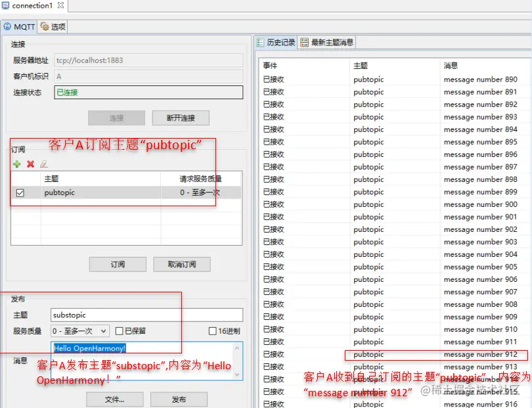Click the 发布 publish button
Screen dimensions: 532x408
pos(179,399)
